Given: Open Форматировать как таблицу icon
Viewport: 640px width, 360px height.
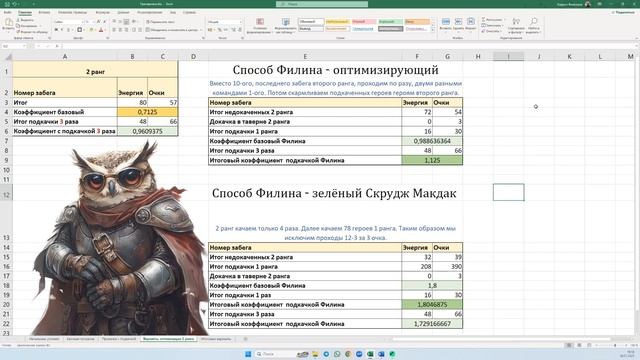Looking at the screenshot, I should pyautogui.click(x=286, y=21).
